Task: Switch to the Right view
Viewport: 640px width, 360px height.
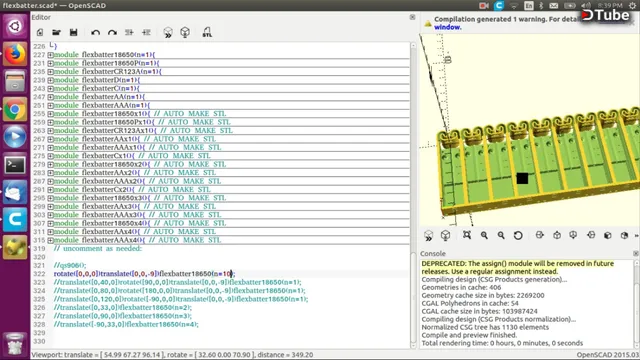Action: click(540, 235)
